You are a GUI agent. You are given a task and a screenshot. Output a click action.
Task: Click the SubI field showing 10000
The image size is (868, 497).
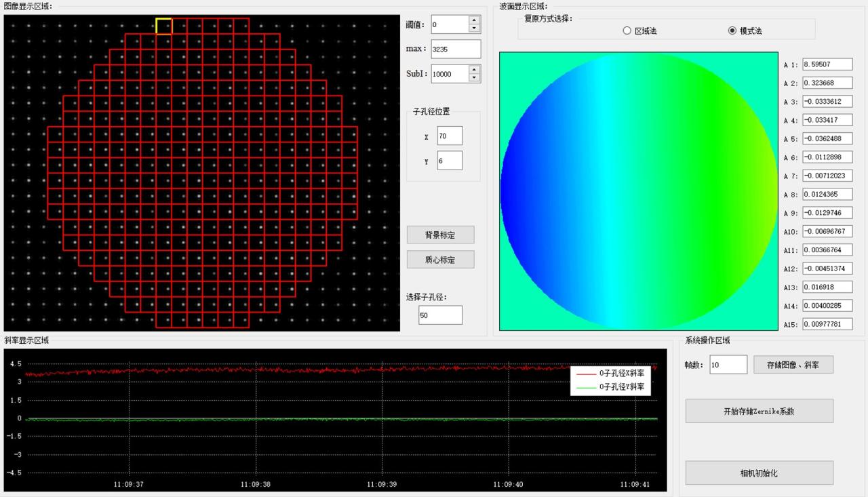tap(450, 73)
